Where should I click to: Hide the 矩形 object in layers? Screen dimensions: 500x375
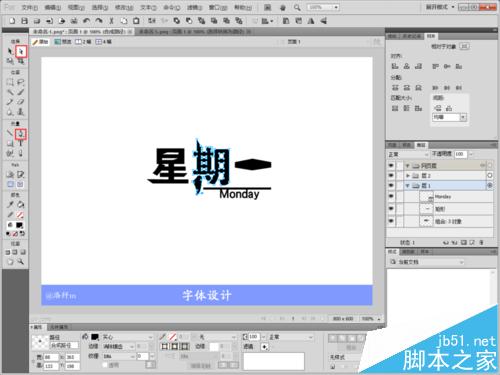(x=391, y=209)
